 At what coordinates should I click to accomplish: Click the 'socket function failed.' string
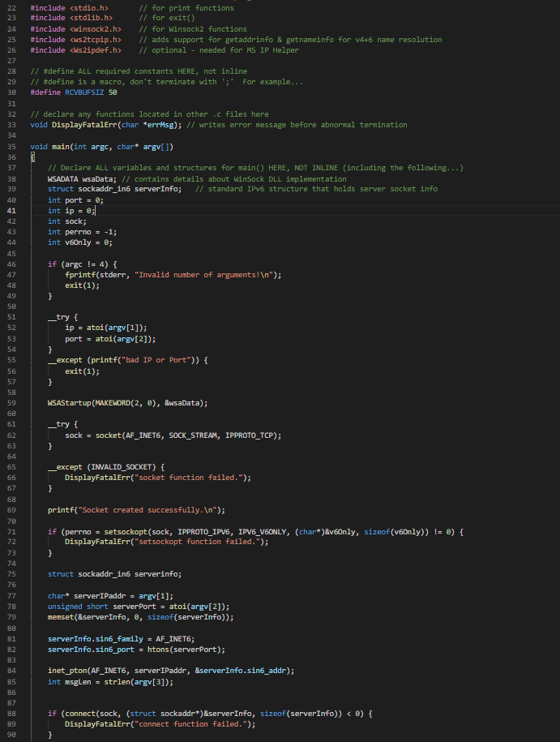188,478
